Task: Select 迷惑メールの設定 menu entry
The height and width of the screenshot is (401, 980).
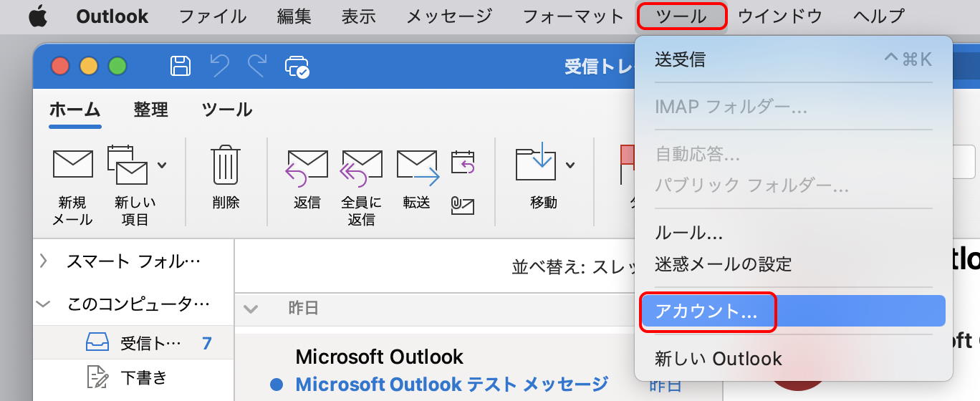Action: coord(793,264)
